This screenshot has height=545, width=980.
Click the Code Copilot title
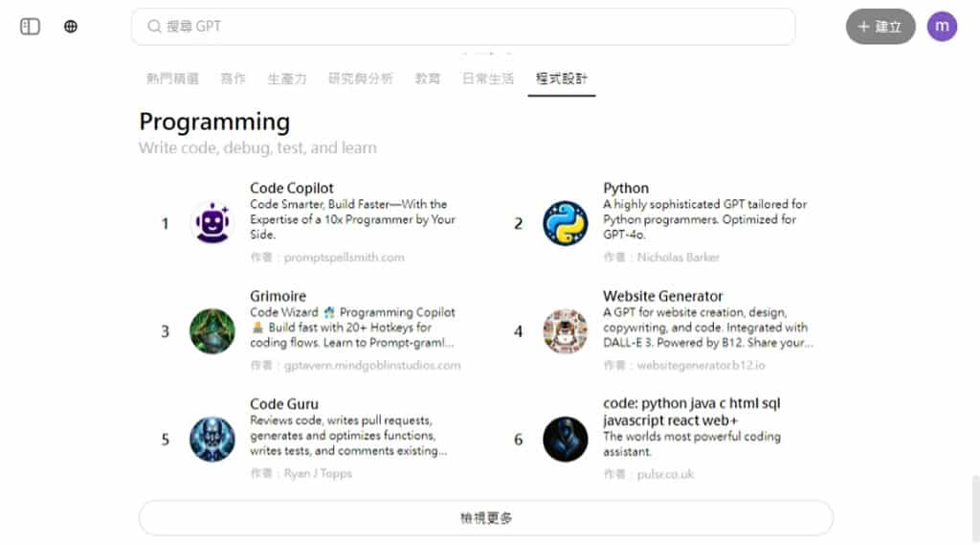pyautogui.click(x=292, y=188)
